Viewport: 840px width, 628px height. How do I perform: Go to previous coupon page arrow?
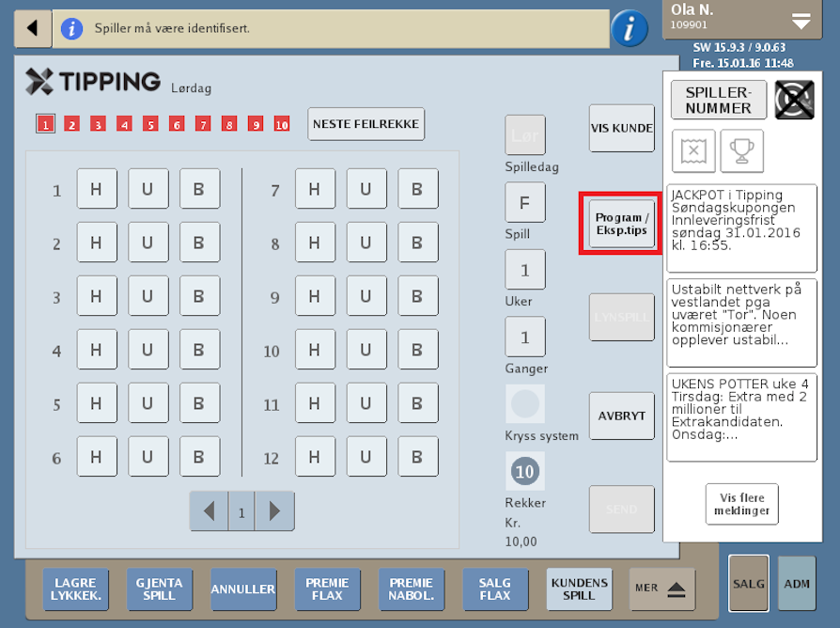tap(210, 511)
